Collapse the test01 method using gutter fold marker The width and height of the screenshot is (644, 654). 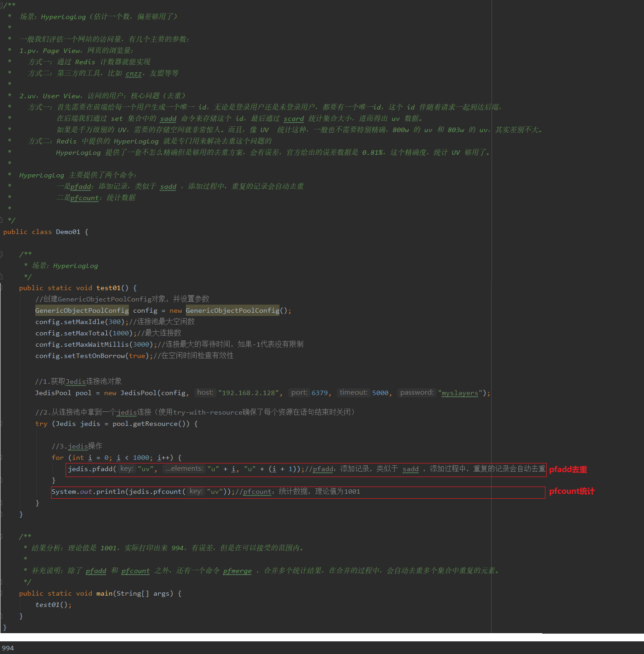point(1,288)
